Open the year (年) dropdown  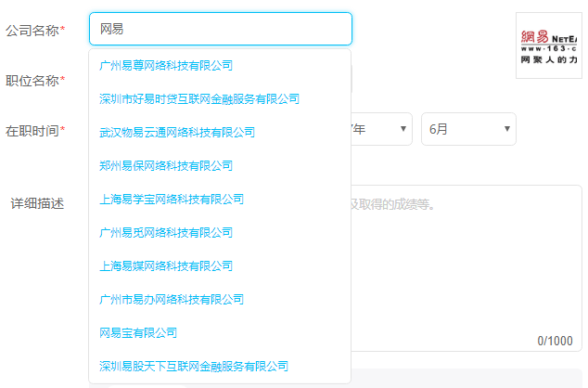(x=381, y=129)
